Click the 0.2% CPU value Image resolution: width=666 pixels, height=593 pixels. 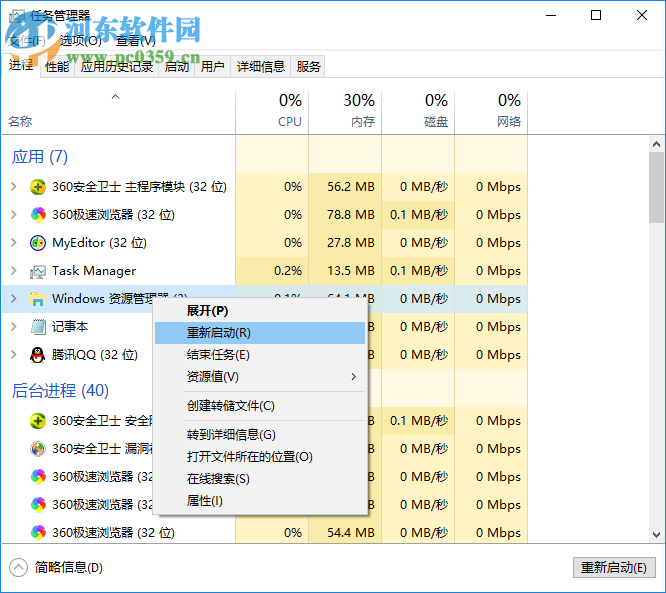coord(288,271)
